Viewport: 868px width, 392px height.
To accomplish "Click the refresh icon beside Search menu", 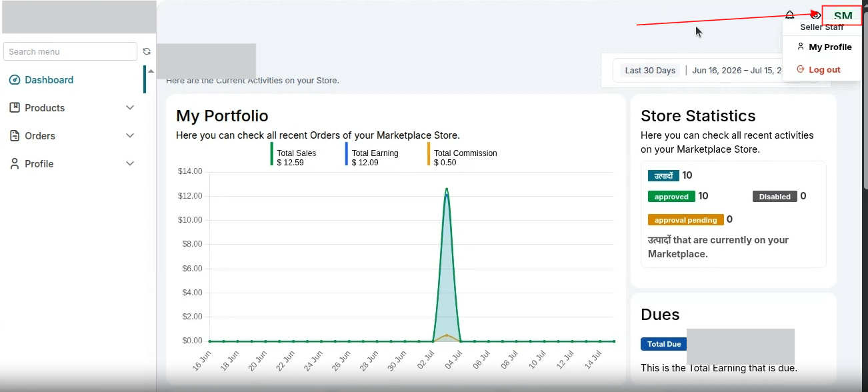I will point(147,51).
